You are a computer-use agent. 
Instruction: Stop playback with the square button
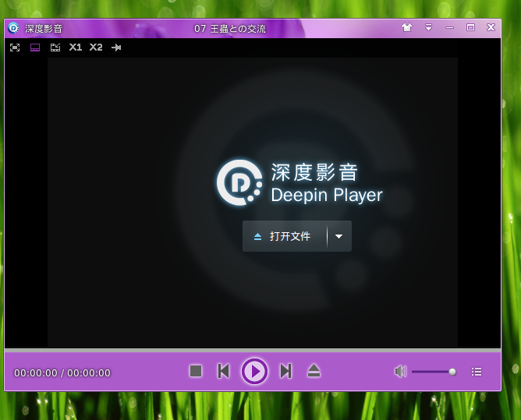coord(196,371)
